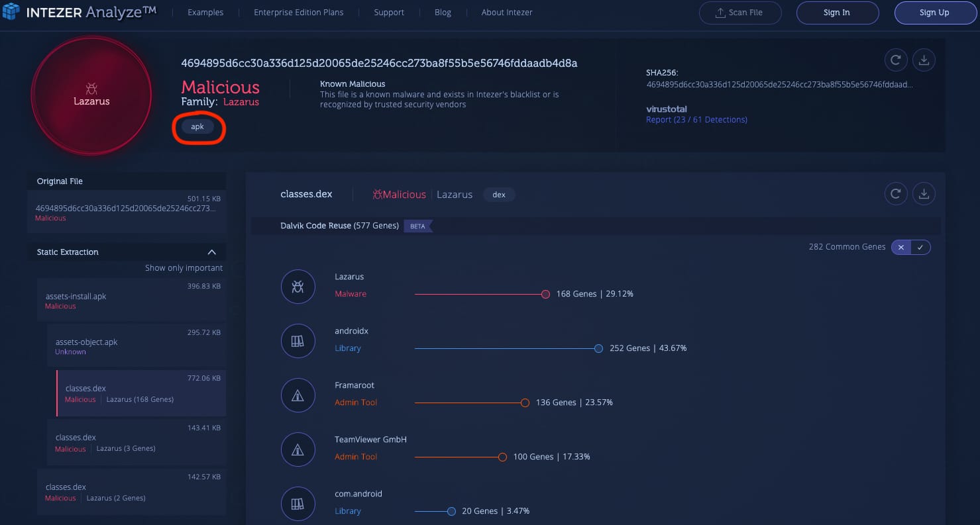This screenshot has width=980, height=525.
Task: Click the Known Malicious heading text
Action: (x=353, y=84)
